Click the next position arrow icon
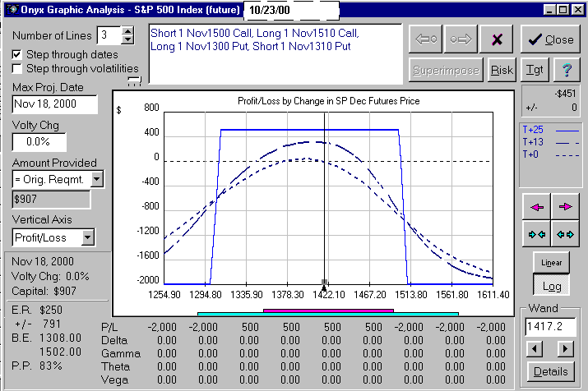 click(x=461, y=39)
